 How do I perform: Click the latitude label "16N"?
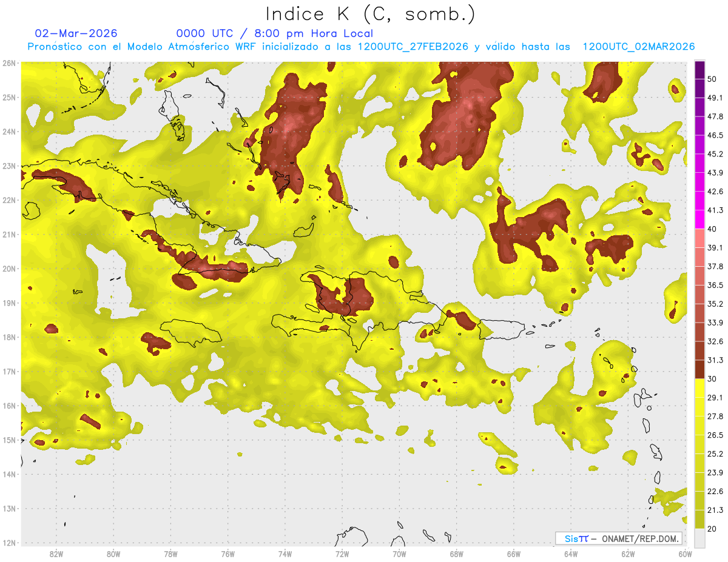(x=9, y=406)
